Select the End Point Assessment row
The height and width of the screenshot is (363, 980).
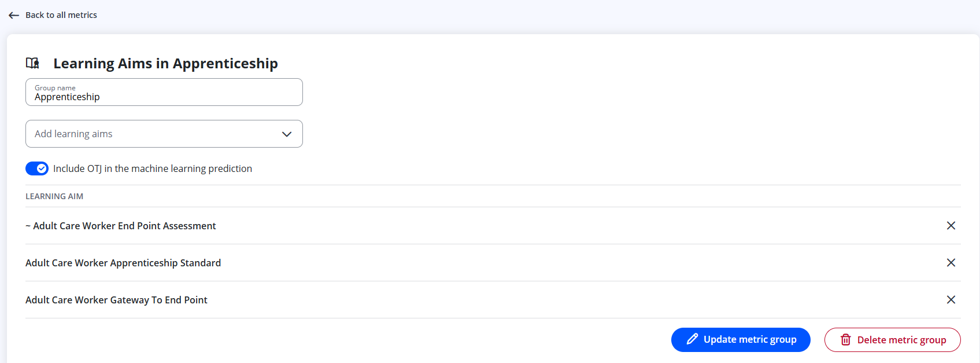[493, 226]
